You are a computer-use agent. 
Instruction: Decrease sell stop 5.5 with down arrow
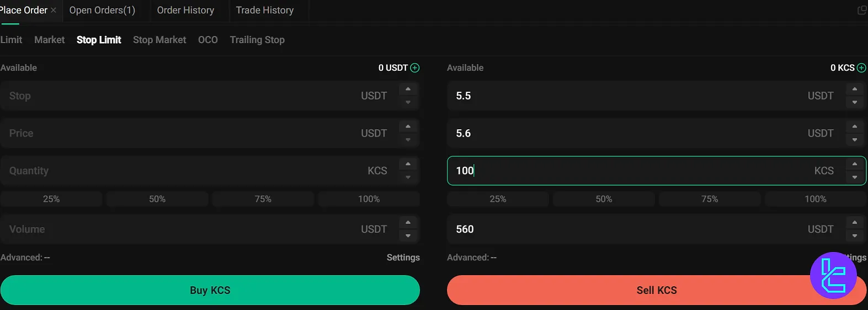[x=855, y=102]
